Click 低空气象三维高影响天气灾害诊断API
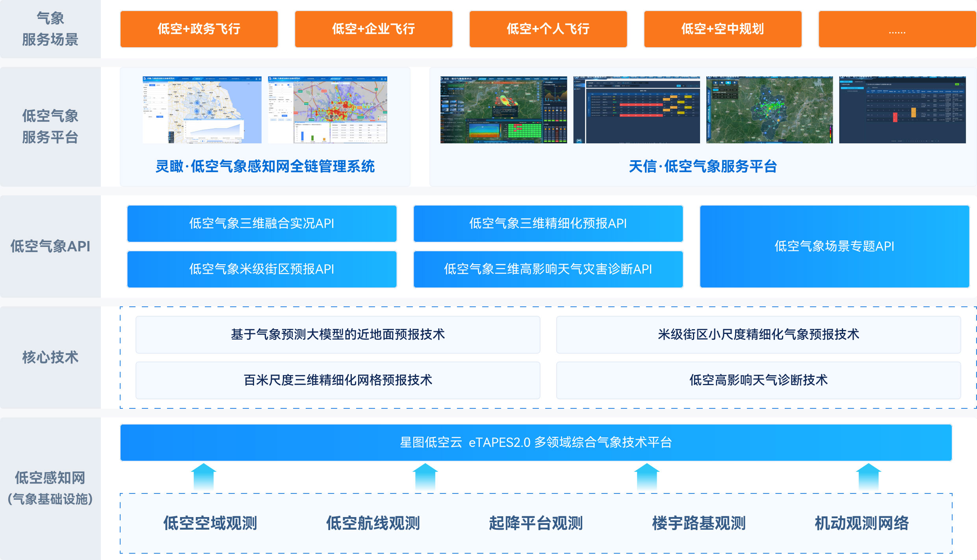Screen dimensions: 977x560 548,269
